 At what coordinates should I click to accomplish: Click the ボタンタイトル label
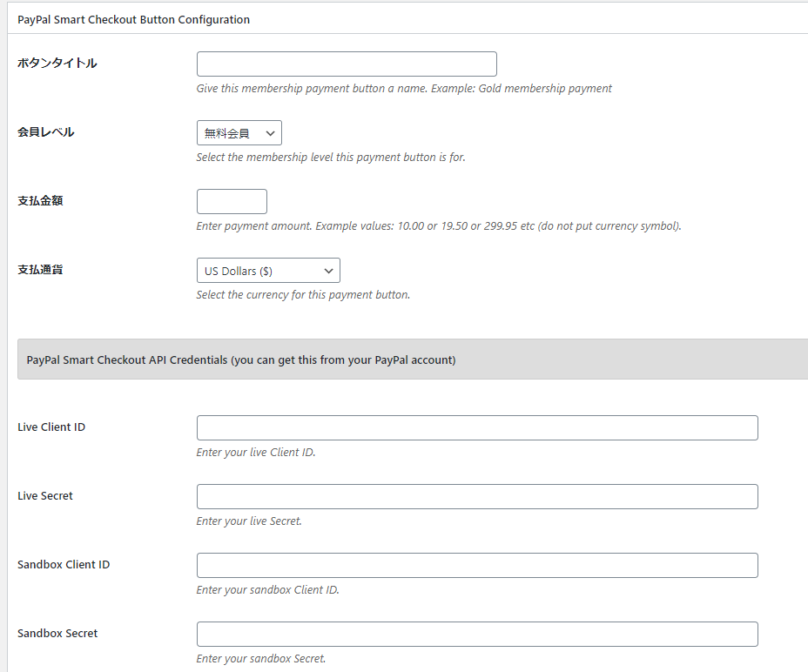tap(57, 63)
